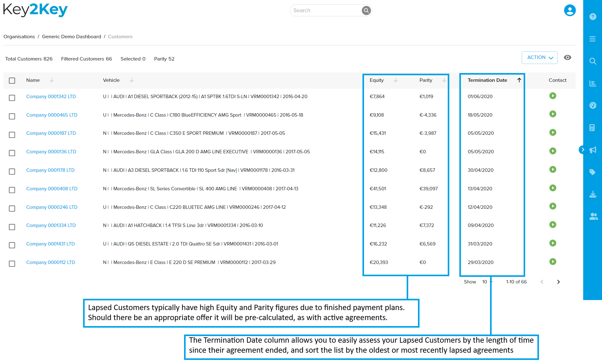Image resolution: width=602 pixels, height=364 pixels.
Task: Expand the sidebar with the round chevron button
Action: pyautogui.click(x=583, y=150)
